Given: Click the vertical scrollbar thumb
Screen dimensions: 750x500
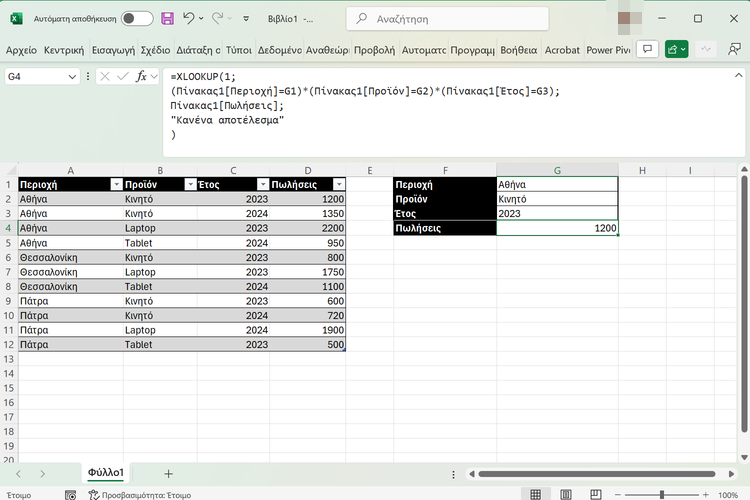Looking at the screenshot, I should coord(744,305).
